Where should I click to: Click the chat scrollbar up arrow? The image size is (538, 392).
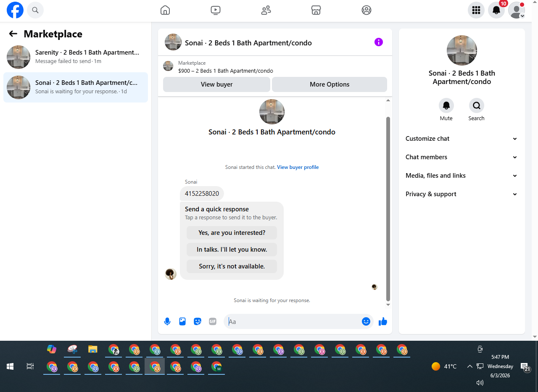click(388, 100)
